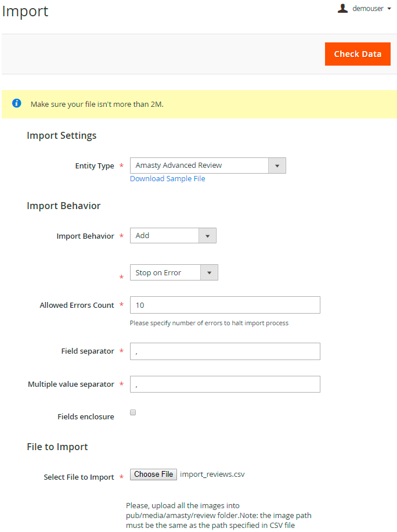The height and width of the screenshot is (532, 397).
Task: Enable the Fields enclosure checkbox
Action: pyautogui.click(x=133, y=412)
